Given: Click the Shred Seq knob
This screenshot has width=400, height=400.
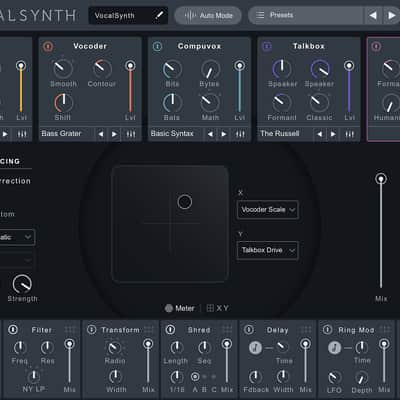Looking at the screenshot, I should (204, 348).
